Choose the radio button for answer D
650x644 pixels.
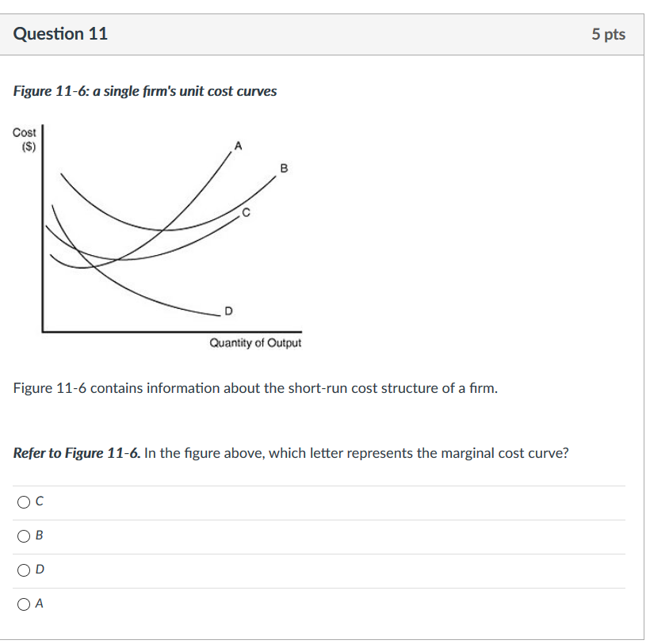tap(24, 570)
